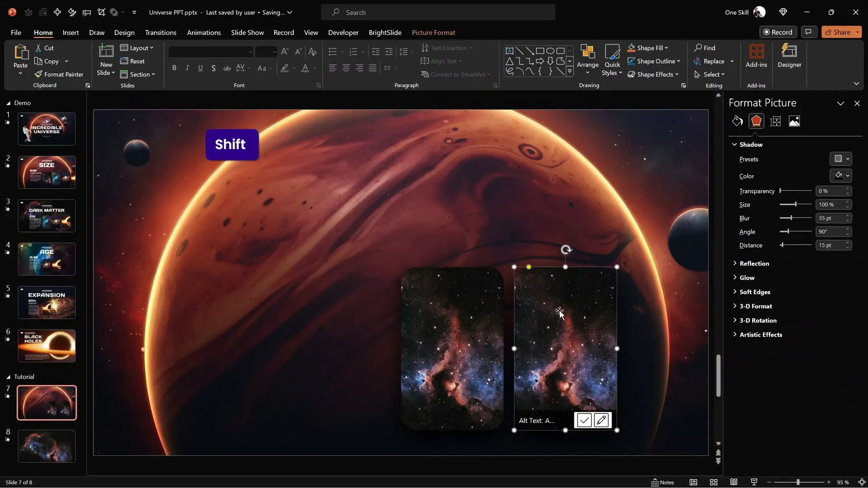Click Shape Effects button
Image resolution: width=868 pixels, height=488 pixels.
(653, 75)
